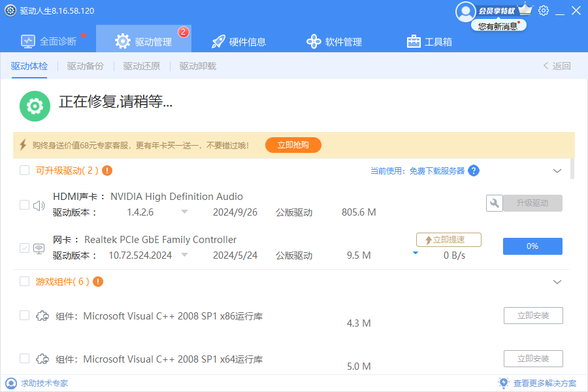Open settings gear in title bar
588x392 pixels.
(x=544, y=10)
